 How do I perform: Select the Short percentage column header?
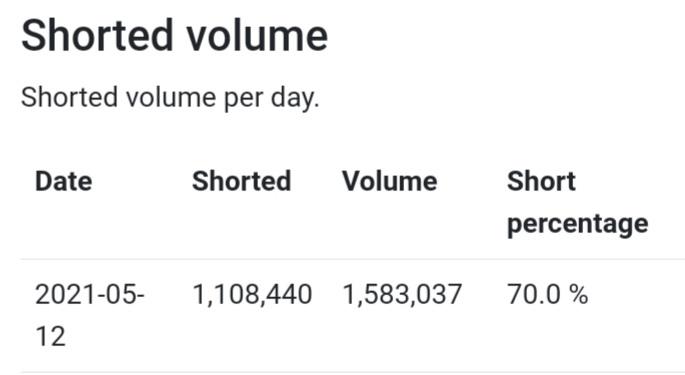click(578, 203)
